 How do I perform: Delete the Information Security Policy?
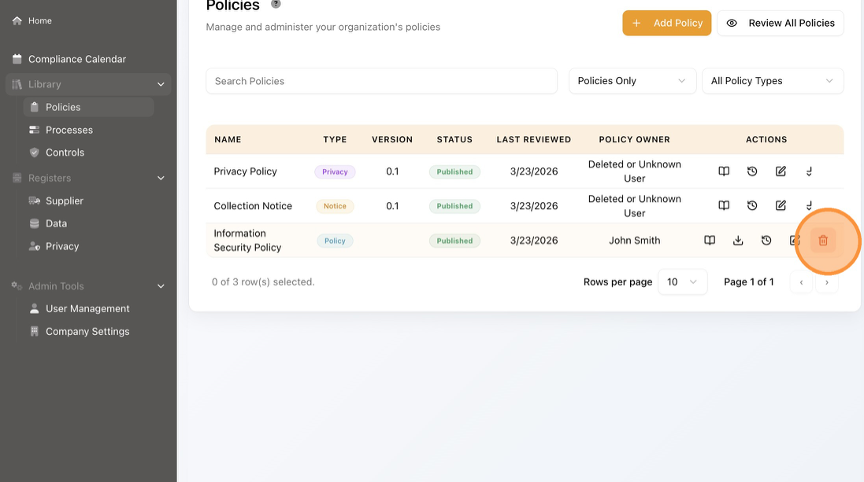[823, 241]
